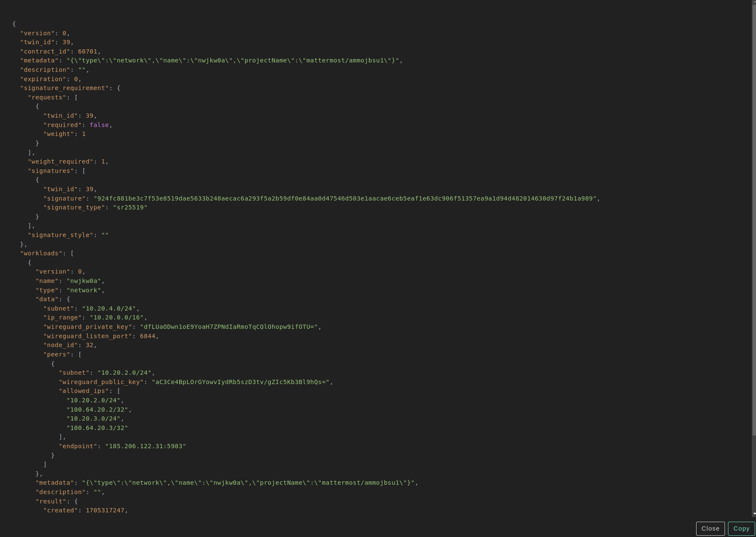Click the workload type value "network"
This screenshot has height=537, width=756.
click(x=84, y=290)
